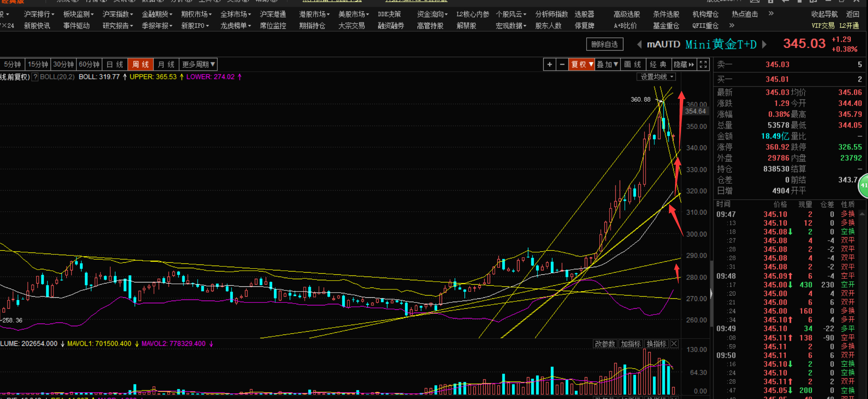Click the 经典 classic chart style icon
Viewport: 868px width, 399px height.
[659, 64]
